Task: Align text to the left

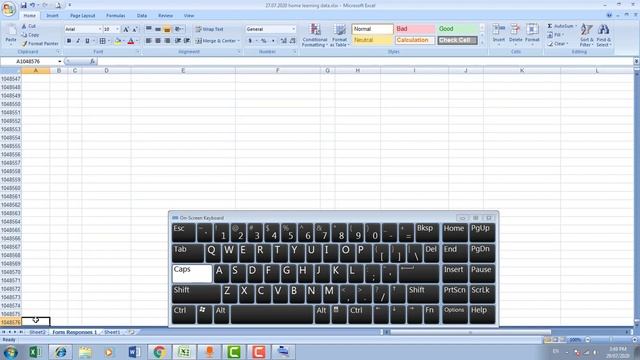Action: pyautogui.click(x=149, y=41)
